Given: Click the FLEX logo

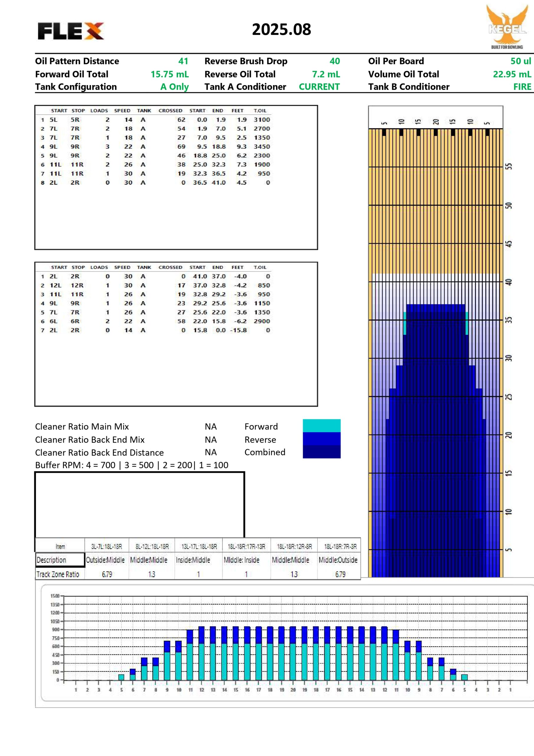Looking at the screenshot, I should pos(71,31).
